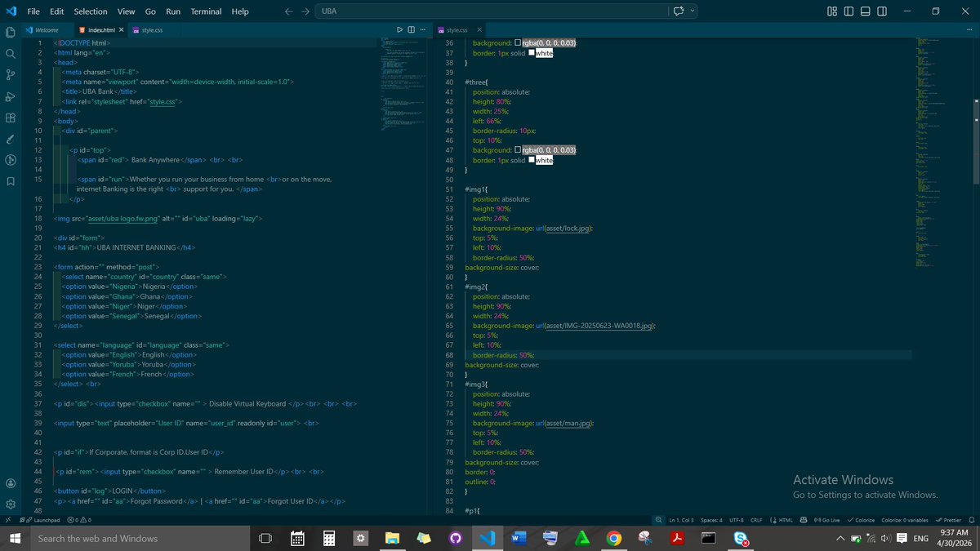Open the Extensions view
Image resolution: width=980 pixels, height=551 pixels.
[11, 118]
